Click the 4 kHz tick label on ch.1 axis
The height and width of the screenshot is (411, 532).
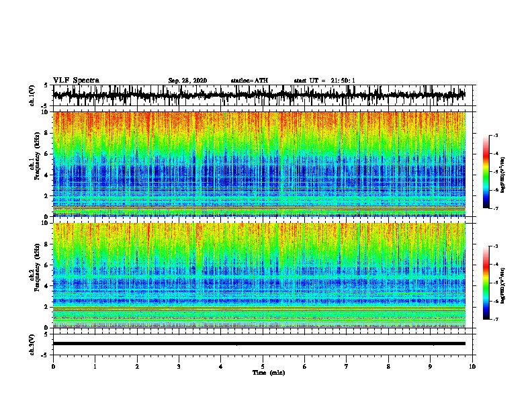click(x=47, y=175)
